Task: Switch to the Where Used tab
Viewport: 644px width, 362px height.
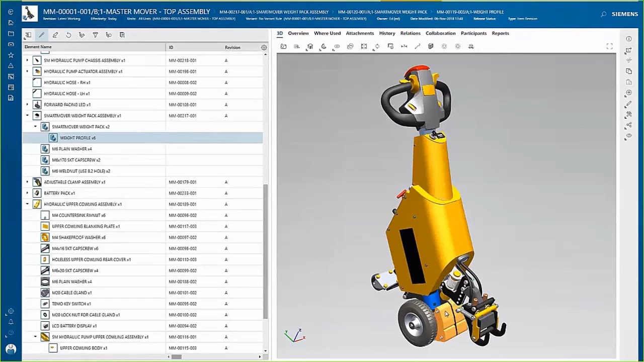Action: point(327,33)
